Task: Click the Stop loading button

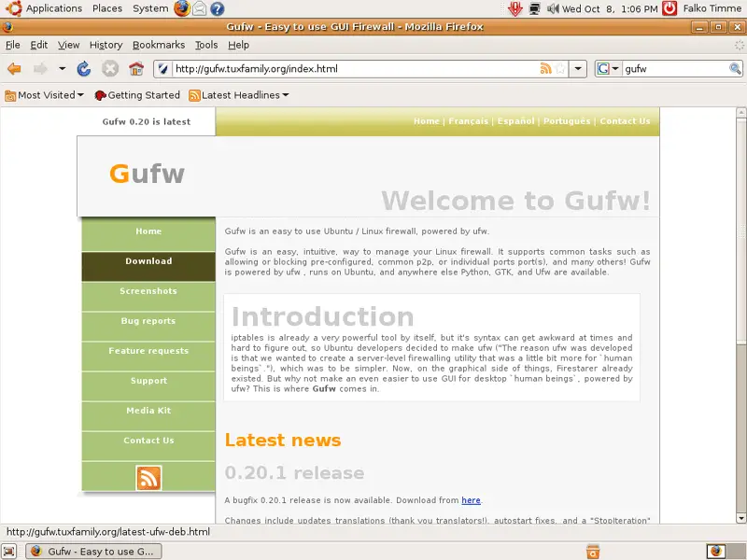Action: 110,69
